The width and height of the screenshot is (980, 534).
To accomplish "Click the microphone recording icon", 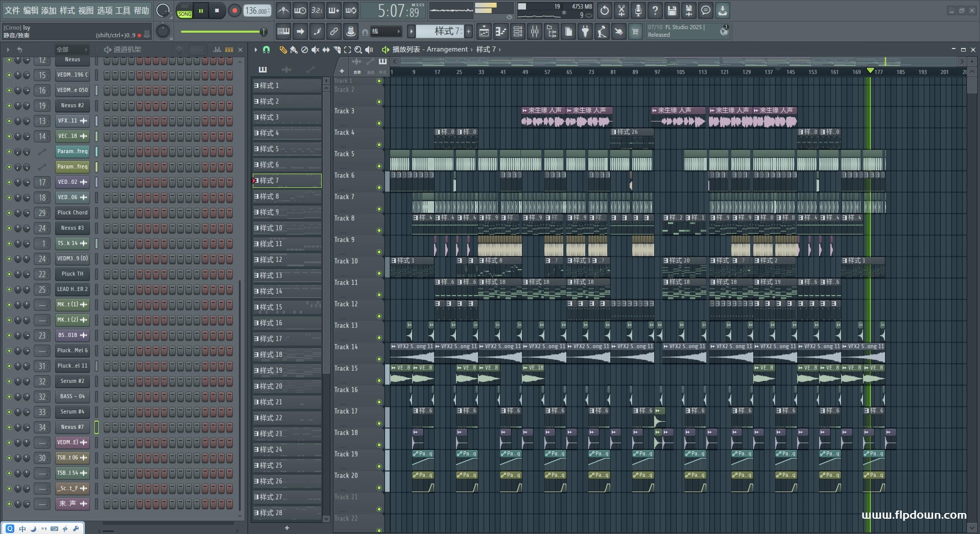I will (638, 10).
